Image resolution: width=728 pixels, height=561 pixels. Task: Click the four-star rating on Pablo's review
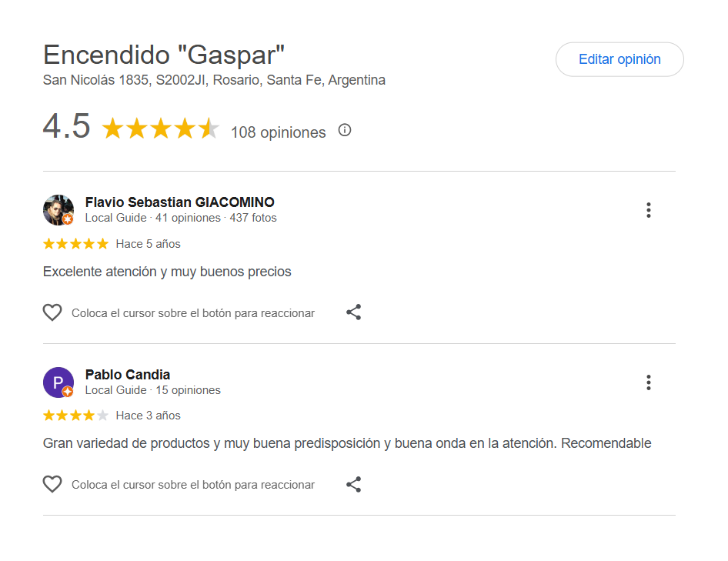pyautogui.click(x=75, y=416)
